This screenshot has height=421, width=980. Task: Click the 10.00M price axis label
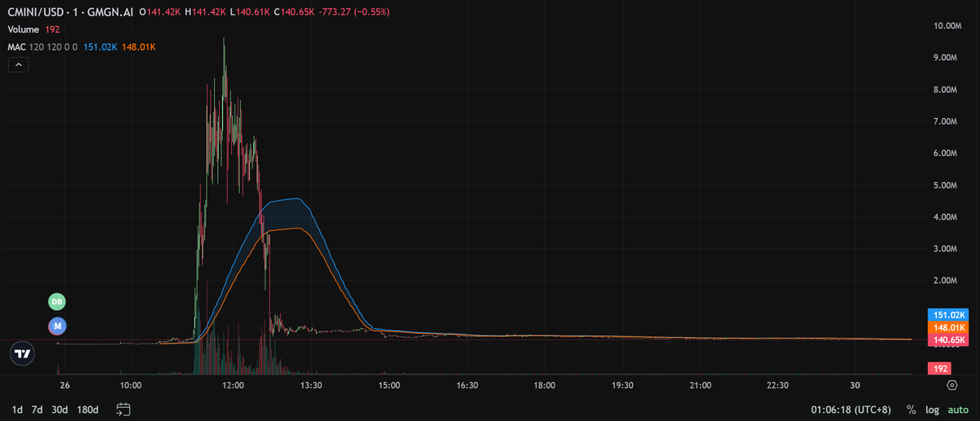pos(948,26)
